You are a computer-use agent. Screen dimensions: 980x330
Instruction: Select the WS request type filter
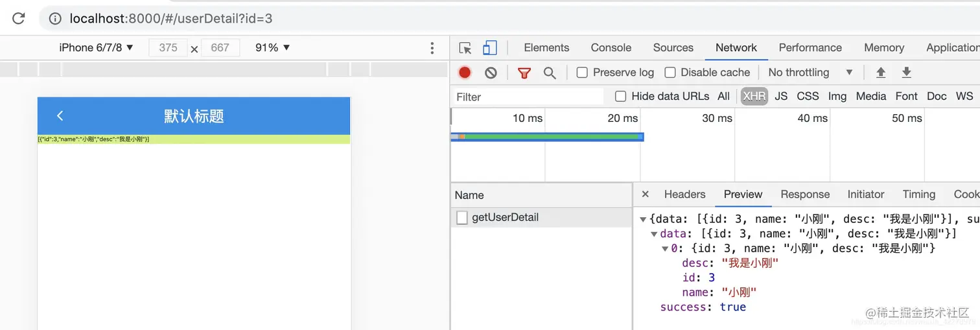pos(964,96)
